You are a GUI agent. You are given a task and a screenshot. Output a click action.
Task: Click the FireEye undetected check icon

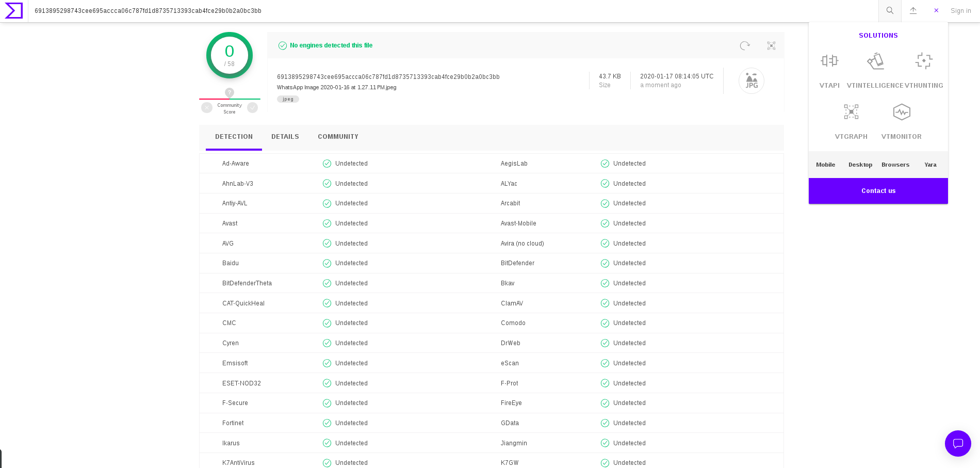pos(605,403)
